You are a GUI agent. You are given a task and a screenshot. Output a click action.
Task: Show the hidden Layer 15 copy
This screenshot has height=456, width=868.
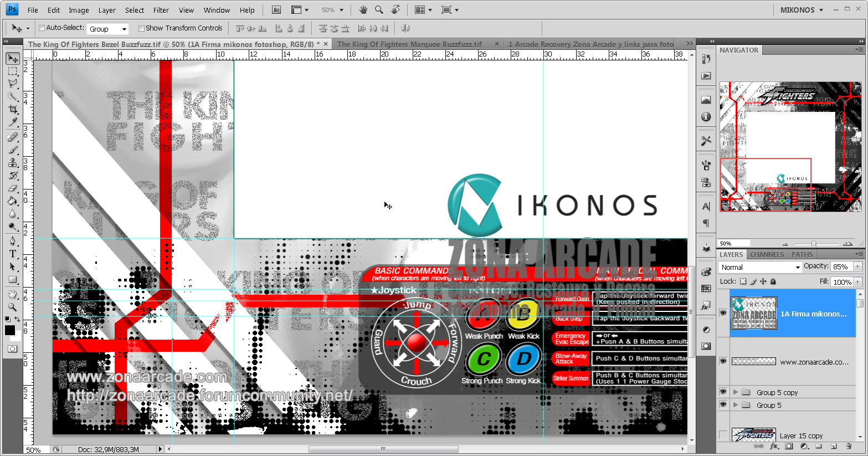pyautogui.click(x=723, y=435)
